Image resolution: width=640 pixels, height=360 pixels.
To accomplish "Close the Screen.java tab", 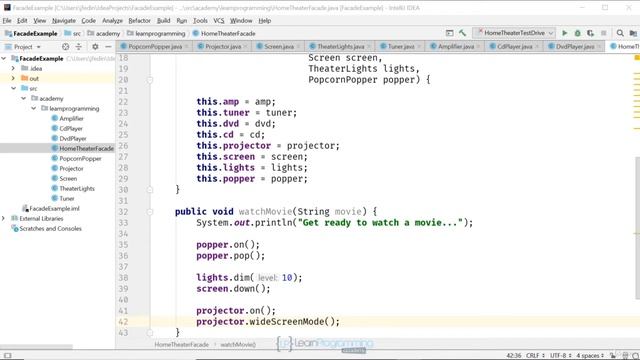I will point(298,47).
